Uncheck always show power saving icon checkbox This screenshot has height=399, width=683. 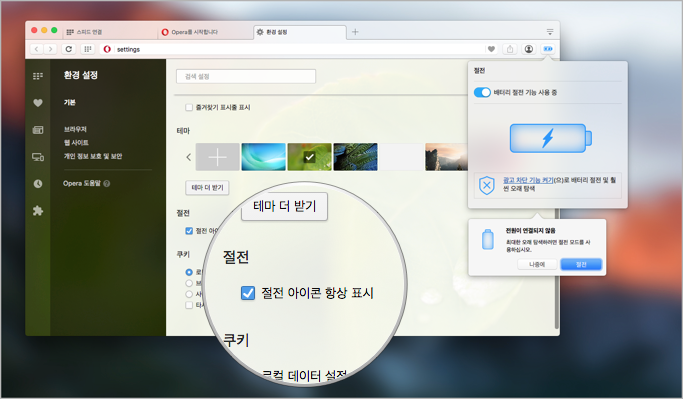189,231
